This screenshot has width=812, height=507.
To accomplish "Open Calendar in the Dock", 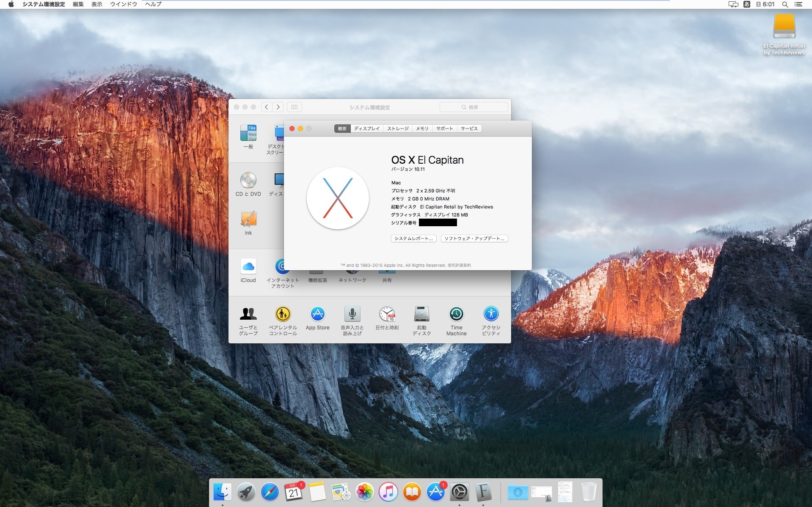I will 294,492.
